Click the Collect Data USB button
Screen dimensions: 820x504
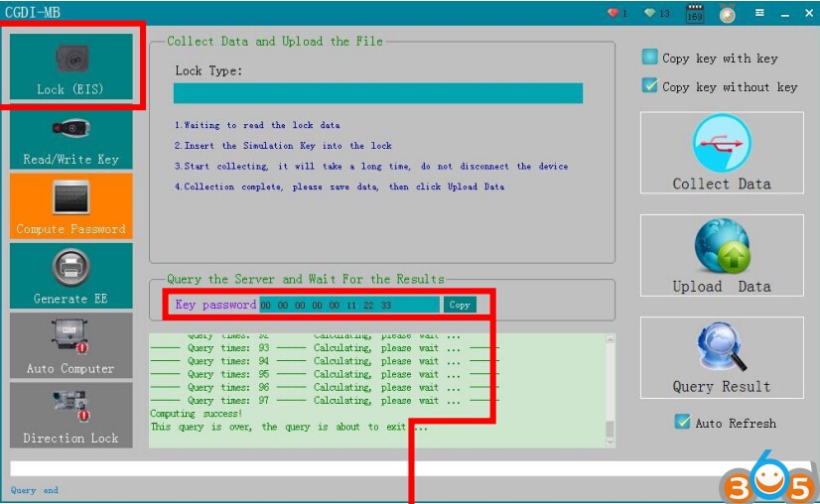722,153
